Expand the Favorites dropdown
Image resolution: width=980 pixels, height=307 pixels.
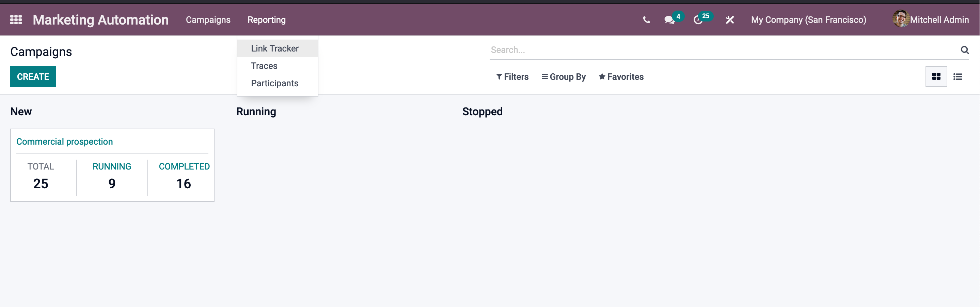621,76
